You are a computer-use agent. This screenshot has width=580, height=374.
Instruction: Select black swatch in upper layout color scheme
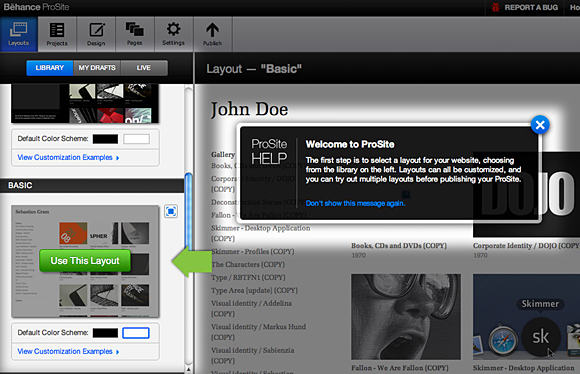pos(105,139)
